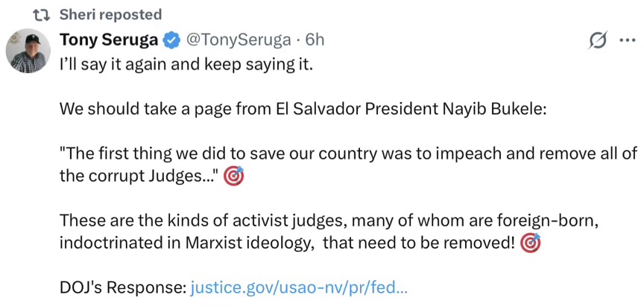This screenshot has width=644, height=306.
Task: Open the Tony Seruga display name
Action: (109, 39)
